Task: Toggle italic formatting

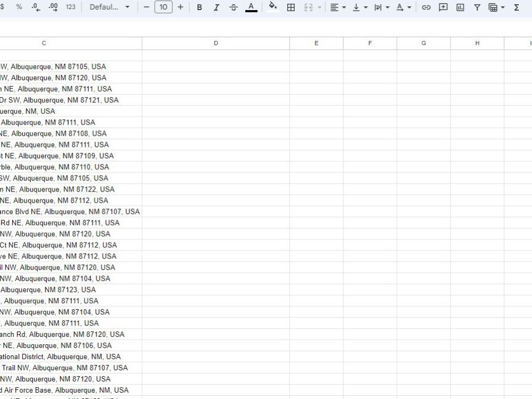Action: point(216,7)
